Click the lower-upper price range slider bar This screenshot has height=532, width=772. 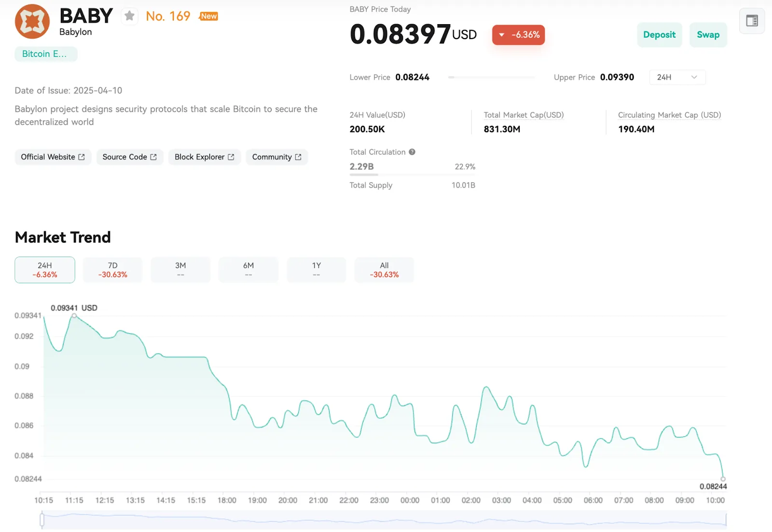click(x=492, y=77)
